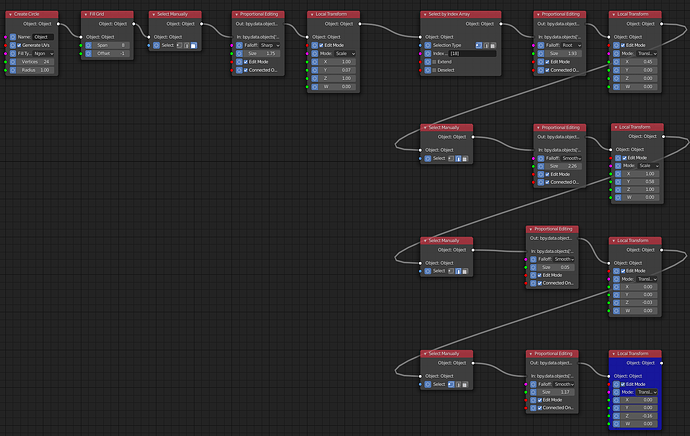This screenshot has width=690, height=436.
Task: Click the Offset -1 value field
Action: point(111,54)
